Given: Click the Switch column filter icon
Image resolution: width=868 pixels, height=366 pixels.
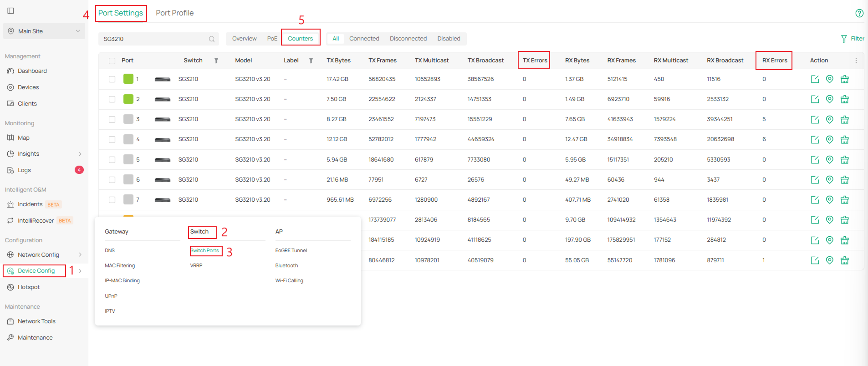Looking at the screenshot, I should 216,61.
